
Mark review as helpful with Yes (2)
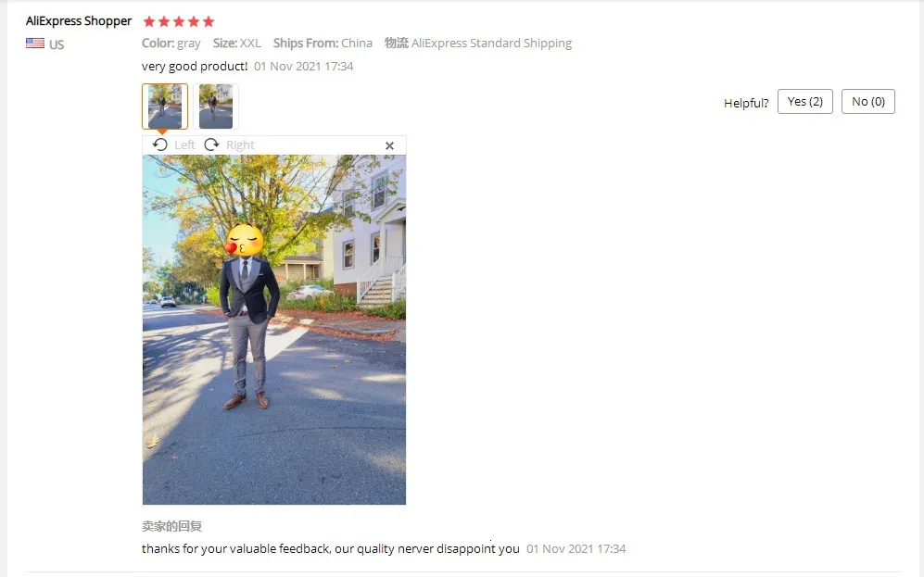pyautogui.click(x=805, y=101)
